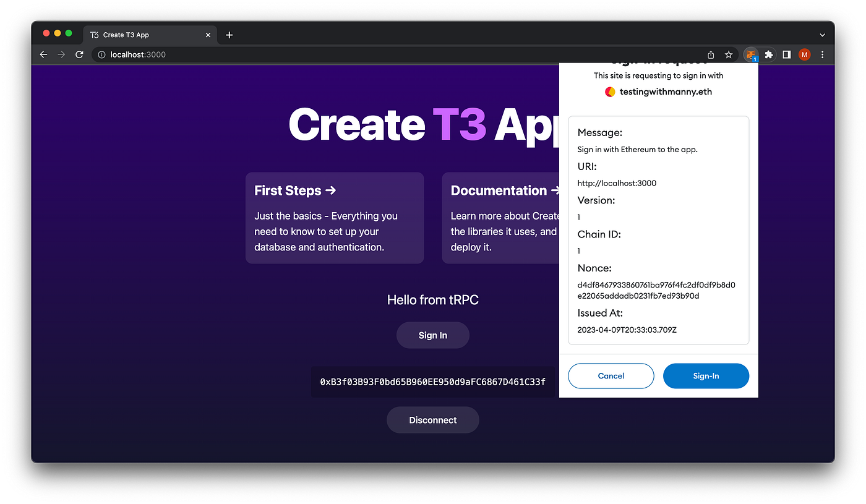This screenshot has height=504, width=866.
Task: Approve with the blue Sign-In button
Action: (x=706, y=375)
